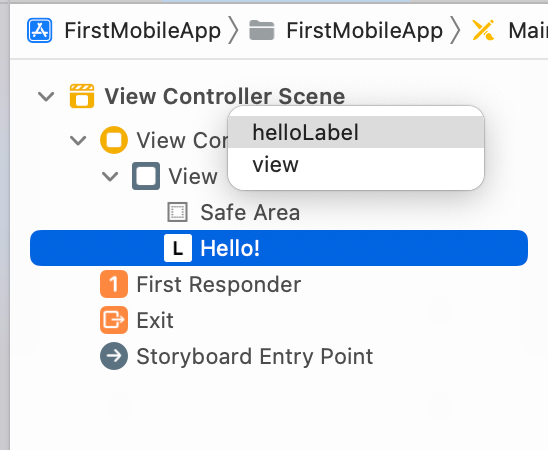Viewport: 548px width, 450px height.
Task: Click the orange First Responder icon
Action: tap(114, 284)
